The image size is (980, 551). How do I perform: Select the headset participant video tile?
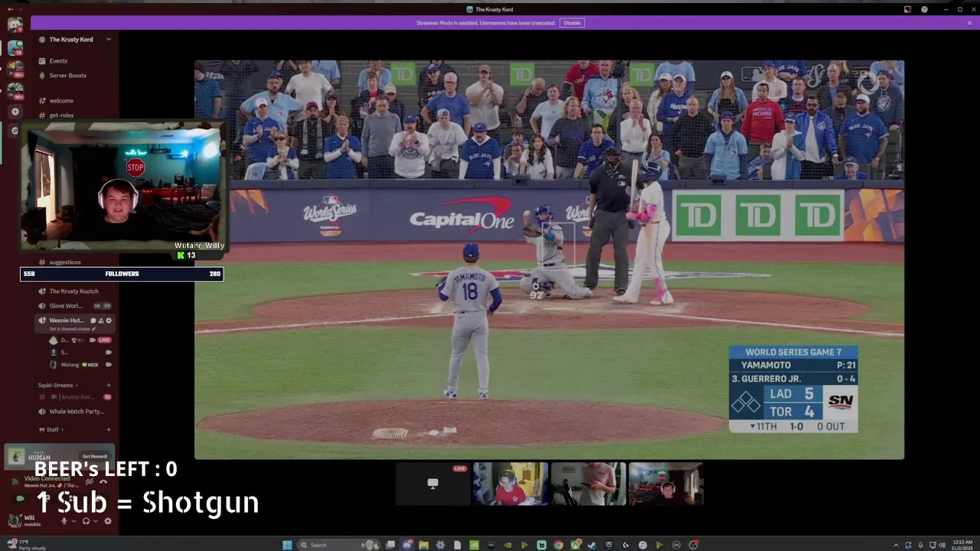tap(666, 484)
